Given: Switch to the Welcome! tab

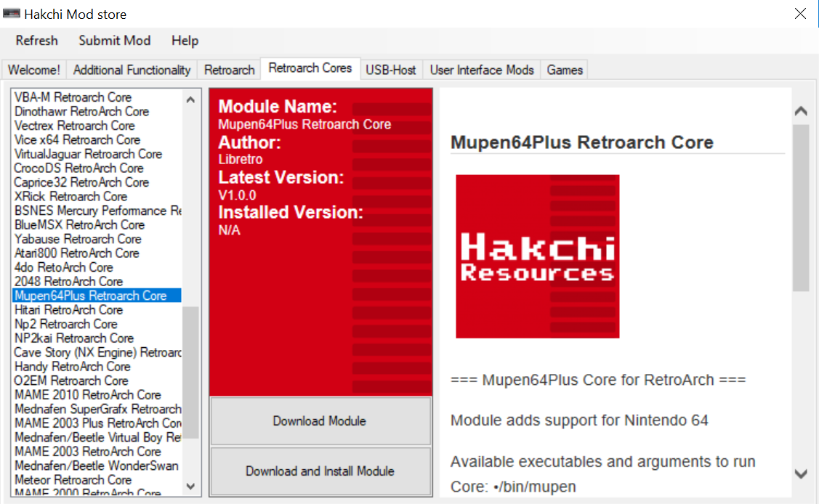Looking at the screenshot, I should 34,70.
